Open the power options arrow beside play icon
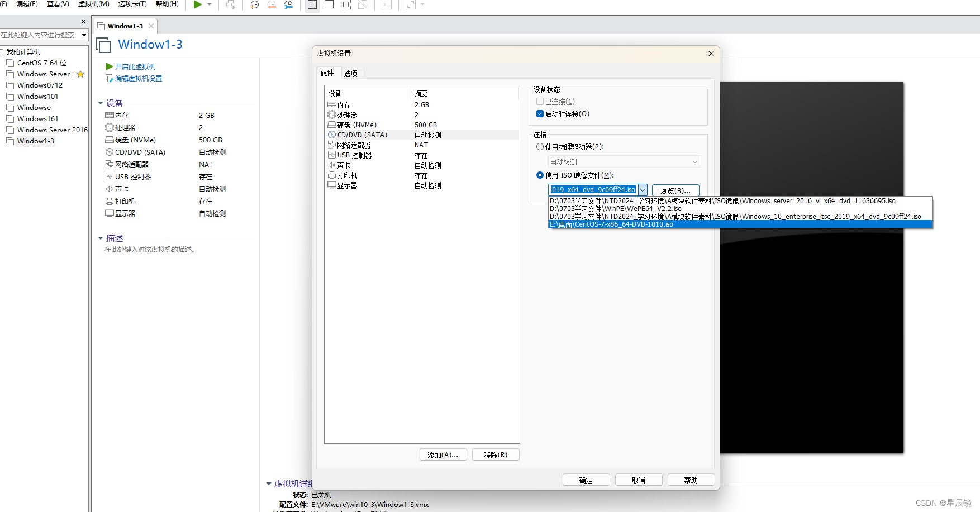Viewport: 980px width, 512px height. tap(210, 4)
